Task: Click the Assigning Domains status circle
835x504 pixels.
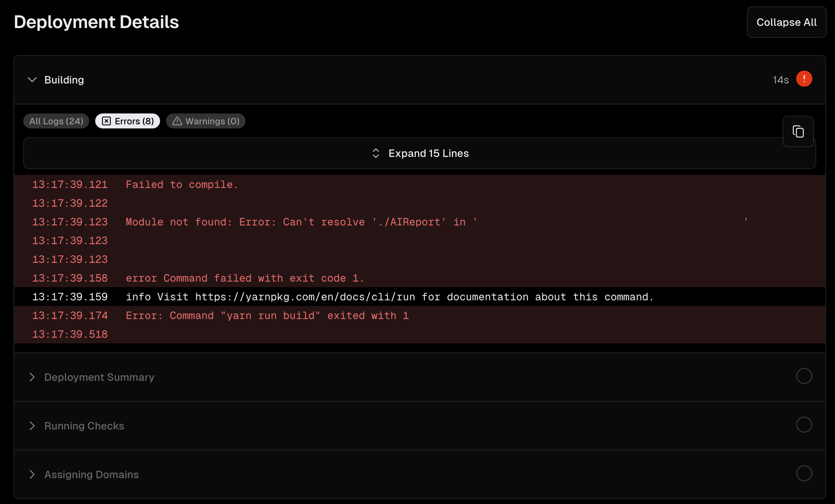Action: (804, 473)
